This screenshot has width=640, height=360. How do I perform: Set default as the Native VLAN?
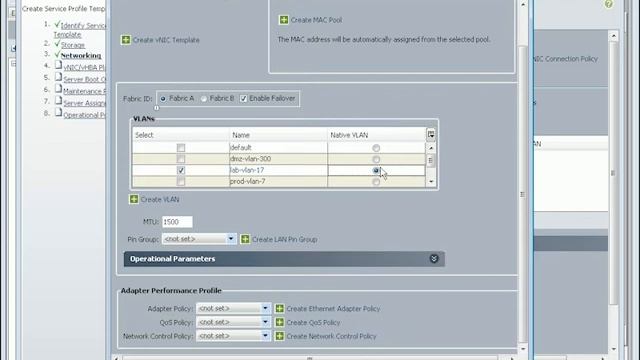point(376,148)
